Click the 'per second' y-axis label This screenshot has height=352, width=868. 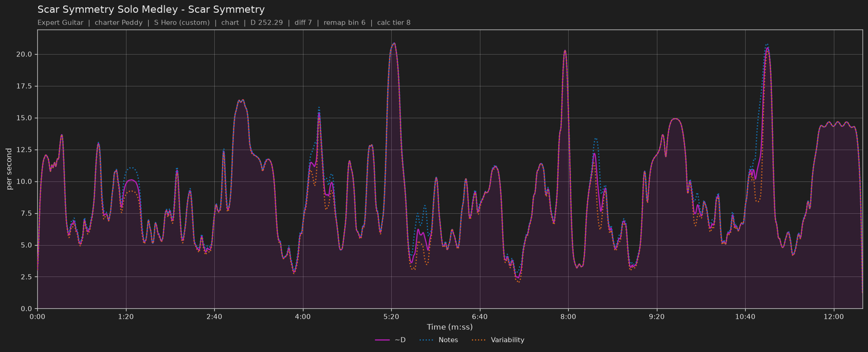coord(9,169)
